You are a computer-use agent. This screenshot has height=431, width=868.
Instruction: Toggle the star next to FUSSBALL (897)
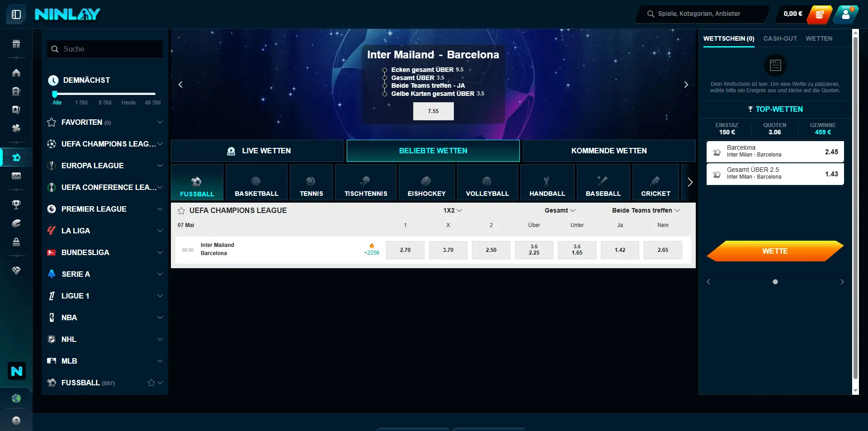tap(151, 383)
